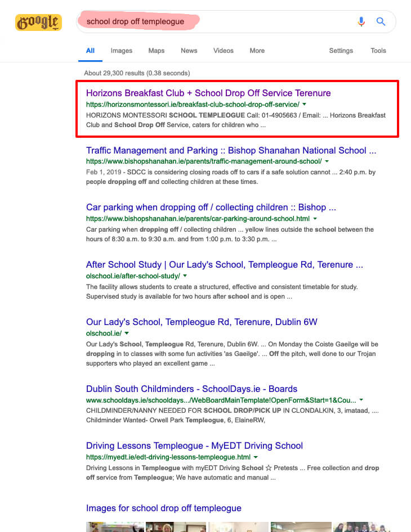
Task: Start voice search with microphone icon
Action: pyautogui.click(x=361, y=22)
